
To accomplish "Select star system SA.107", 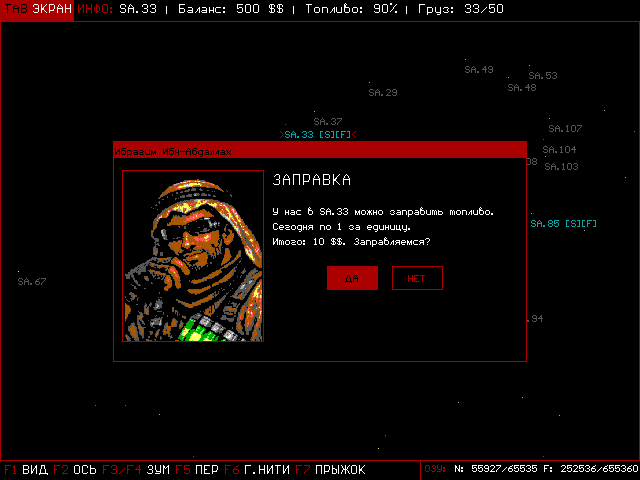I will coord(565,129).
